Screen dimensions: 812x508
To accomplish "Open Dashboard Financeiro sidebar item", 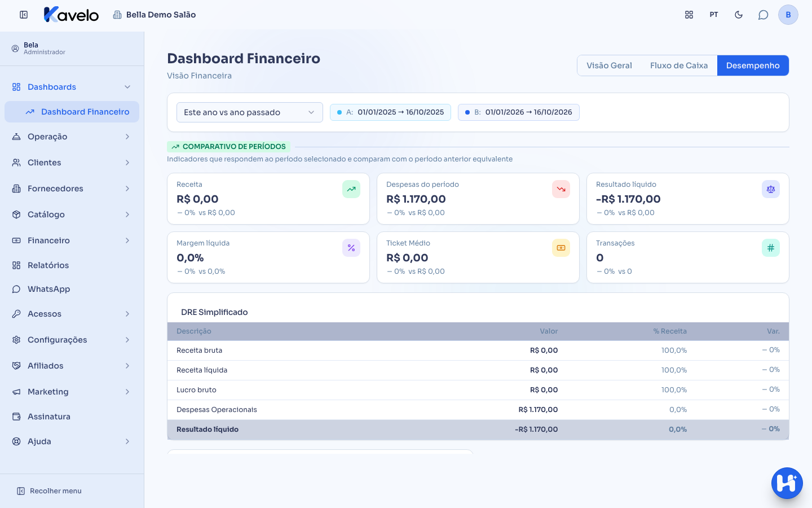I will click(x=72, y=112).
